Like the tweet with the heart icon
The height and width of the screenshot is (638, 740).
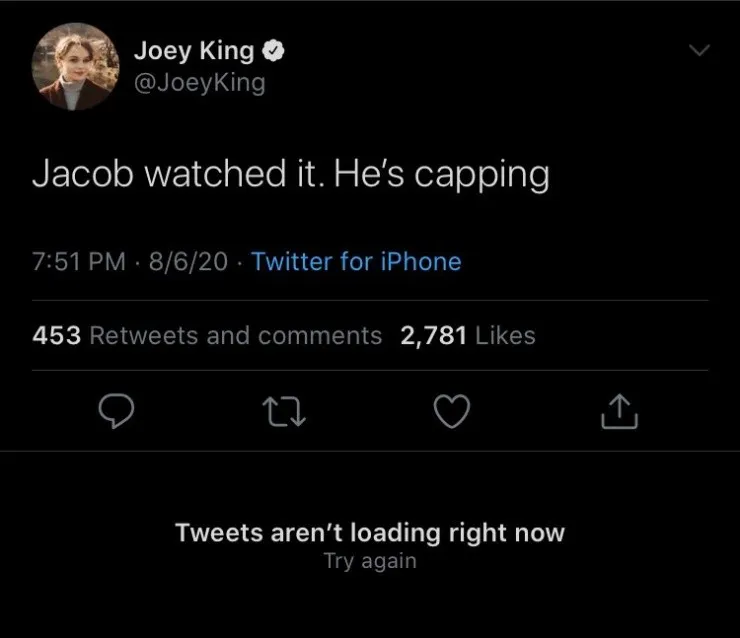452,411
